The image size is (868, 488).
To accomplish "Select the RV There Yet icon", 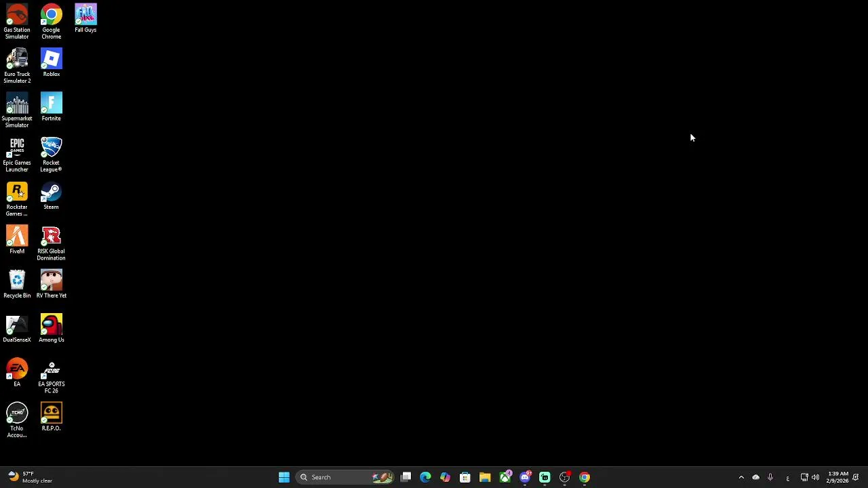I will coord(52,284).
